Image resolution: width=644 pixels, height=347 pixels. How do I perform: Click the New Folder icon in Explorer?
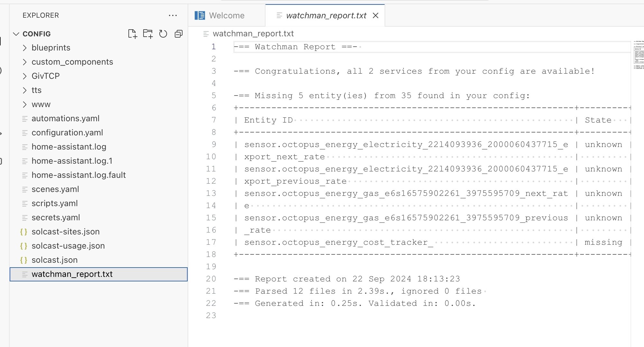[148, 34]
